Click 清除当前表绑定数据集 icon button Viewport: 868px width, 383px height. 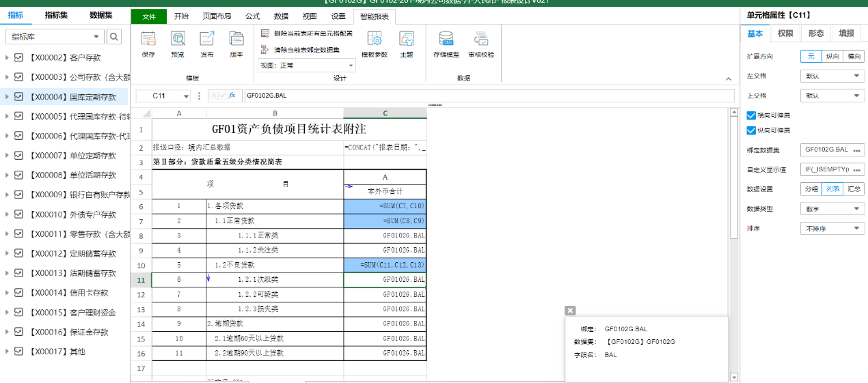[266, 49]
